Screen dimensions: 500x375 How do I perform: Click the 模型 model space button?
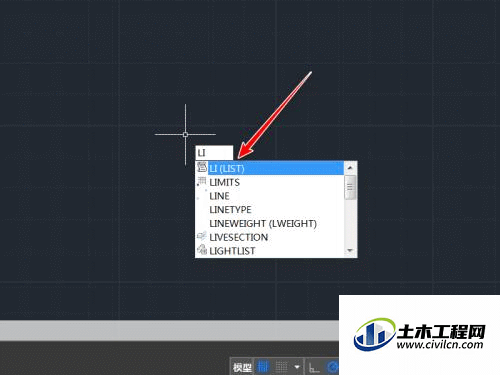pyautogui.click(x=242, y=367)
